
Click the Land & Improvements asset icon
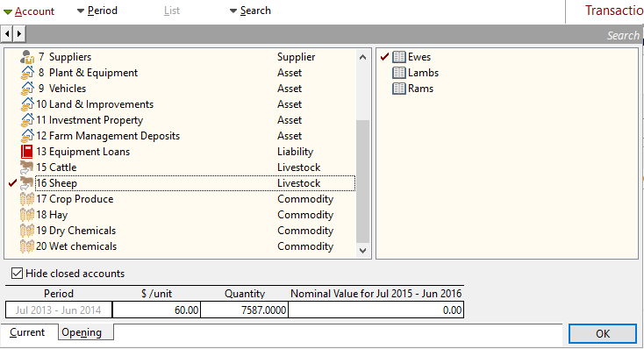(x=27, y=104)
